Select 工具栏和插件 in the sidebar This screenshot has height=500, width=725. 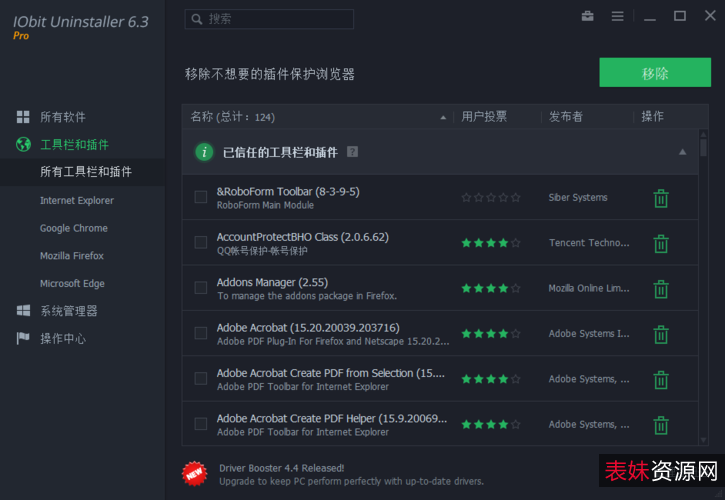coord(74,145)
